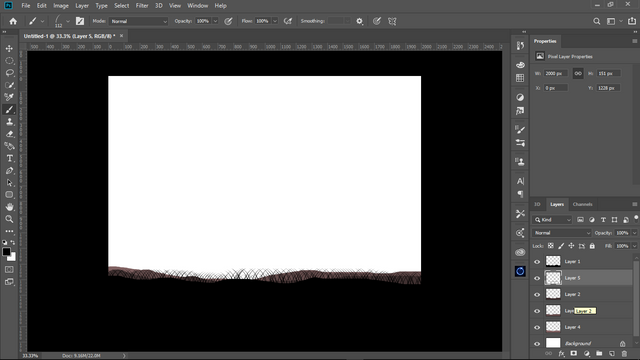The width and height of the screenshot is (640, 360).
Task: Select the Type tool
Action: click(9, 158)
